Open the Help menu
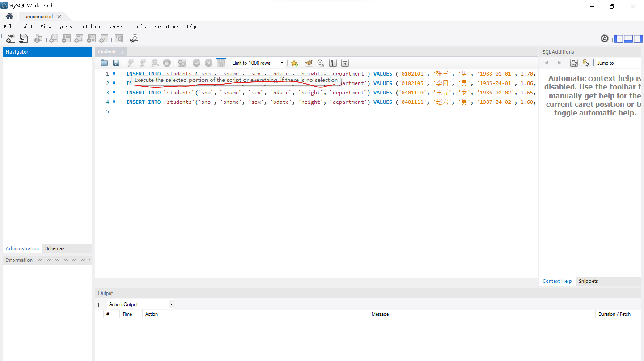The image size is (644, 361). [x=191, y=26]
